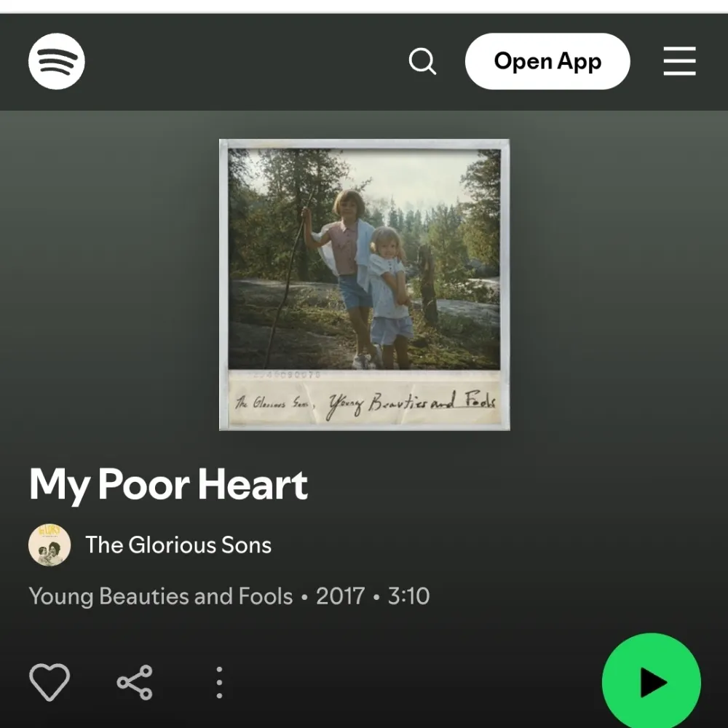The width and height of the screenshot is (728, 728).
Task: Click the 2017 release year text
Action: pos(340,596)
